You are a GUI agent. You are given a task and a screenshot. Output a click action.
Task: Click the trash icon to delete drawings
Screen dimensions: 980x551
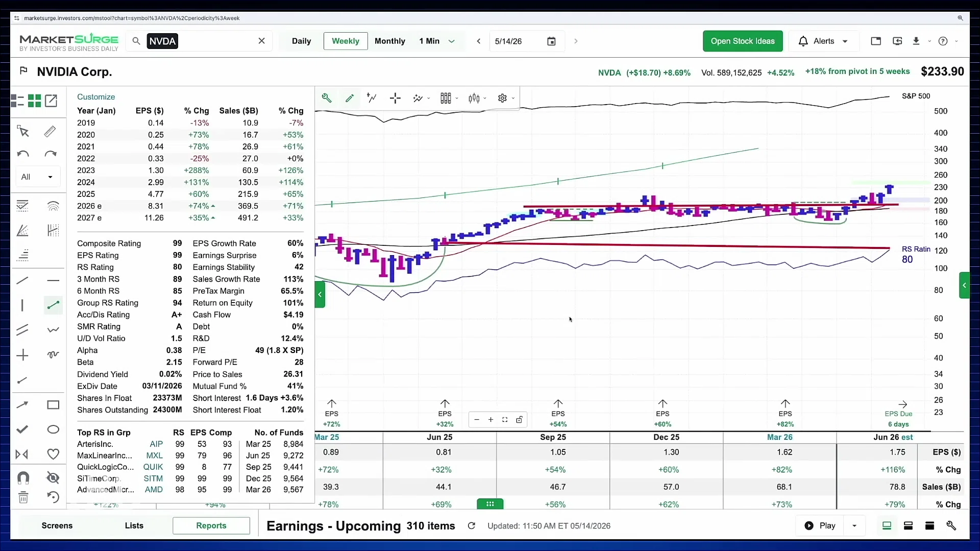[23, 497]
